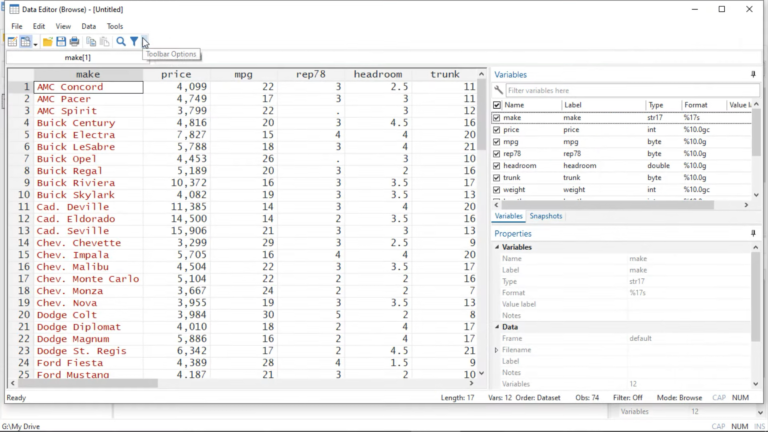Open the Edit menu
This screenshot has width=768, height=432.
(x=39, y=26)
